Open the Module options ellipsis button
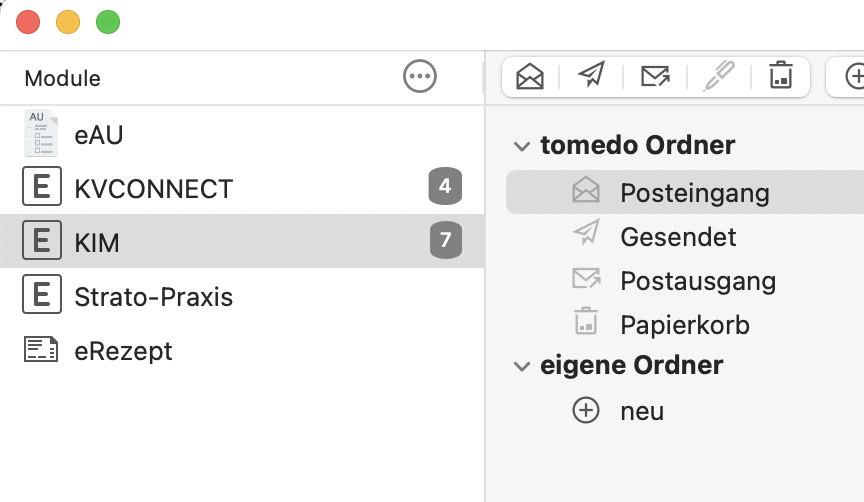 420,77
